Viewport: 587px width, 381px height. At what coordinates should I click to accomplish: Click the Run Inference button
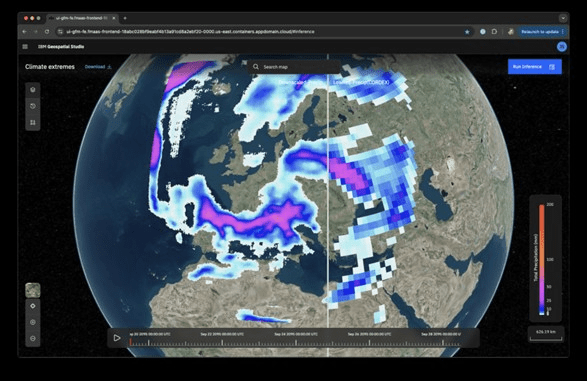pos(535,67)
